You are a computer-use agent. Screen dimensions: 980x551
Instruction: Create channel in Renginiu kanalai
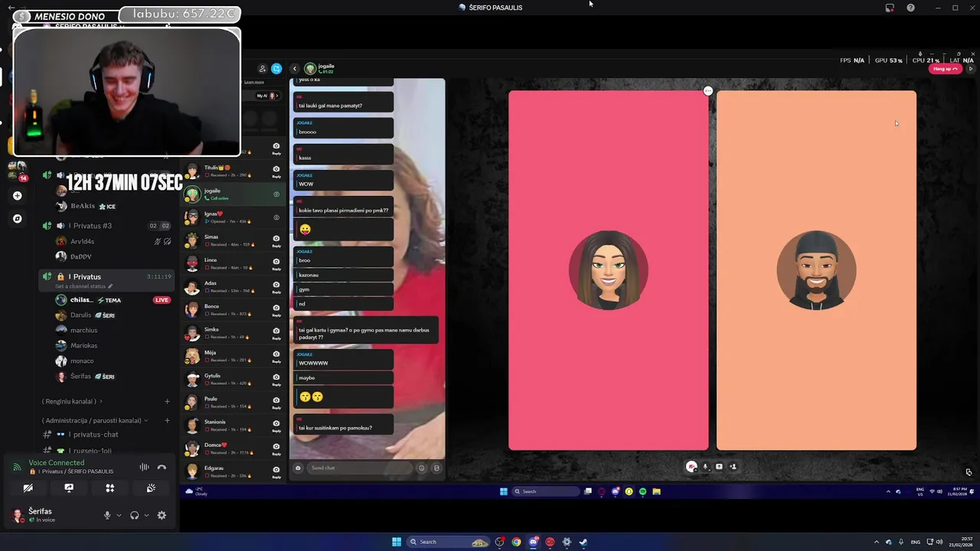[167, 401]
